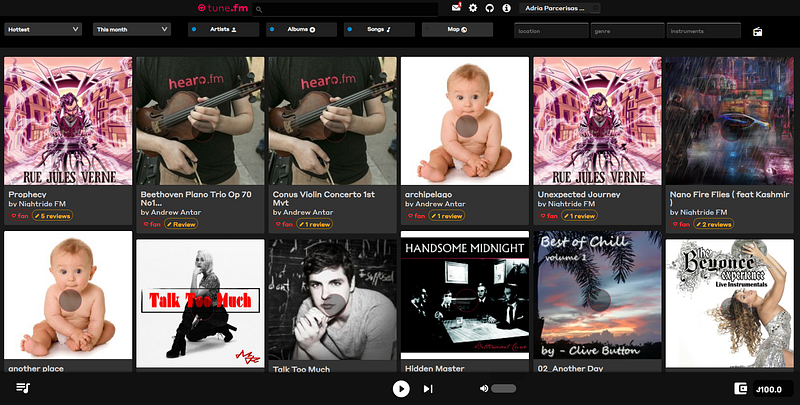Toggle the Map view
This screenshot has width=800, height=405.
pos(457,30)
